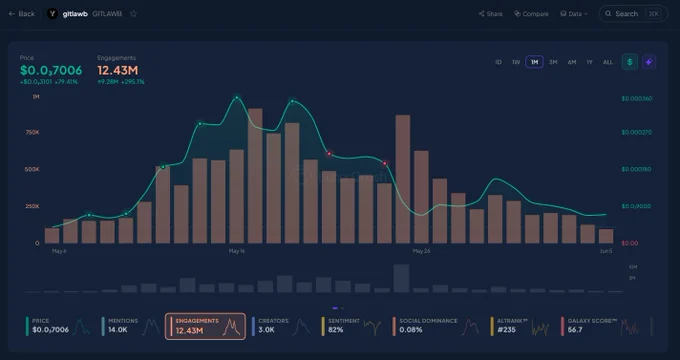The width and height of the screenshot is (680, 360).
Task: Select the GALAXY SCORE metric card
Action: point(599,326)
